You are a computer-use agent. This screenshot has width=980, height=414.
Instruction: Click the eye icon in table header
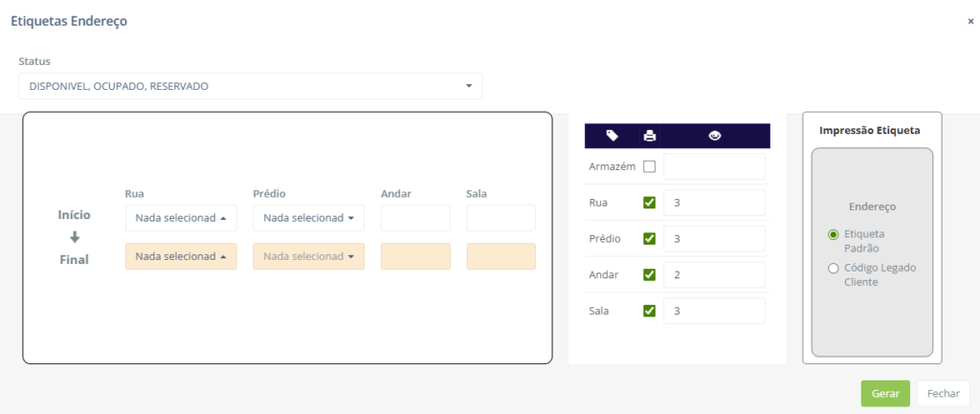tap(714, 136)
